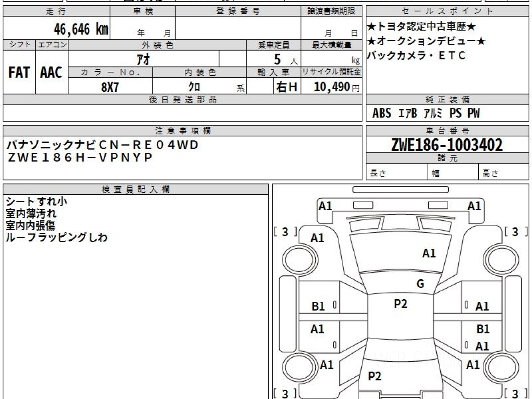532x399 pixels.
Task: Select the PS equipment label
Action: click(455, 113)
